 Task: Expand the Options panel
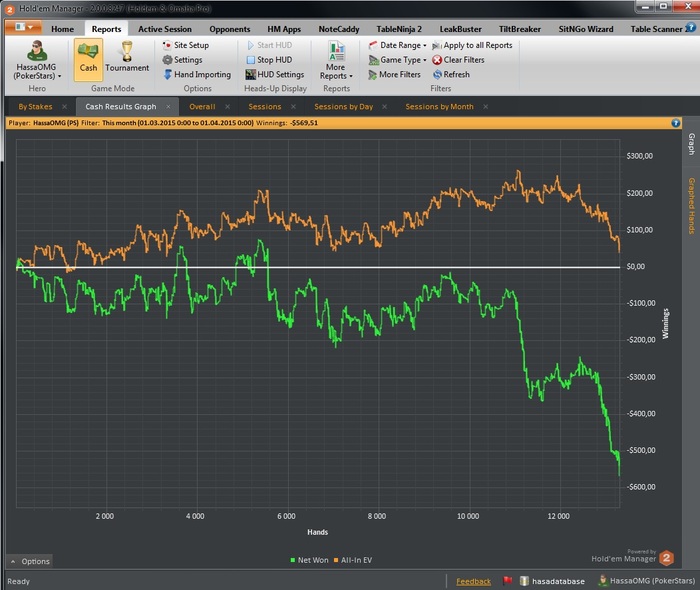click(x=30, y=561)
